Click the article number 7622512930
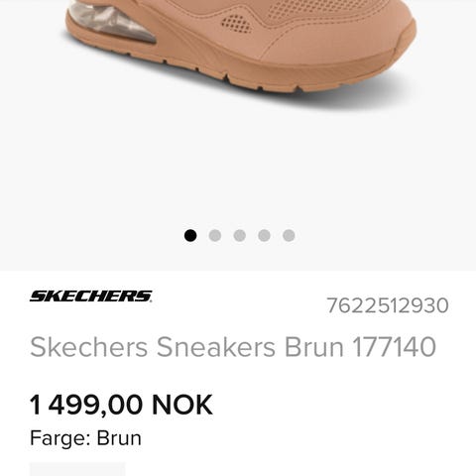476x476 pixels. click(x=388, y=305)
